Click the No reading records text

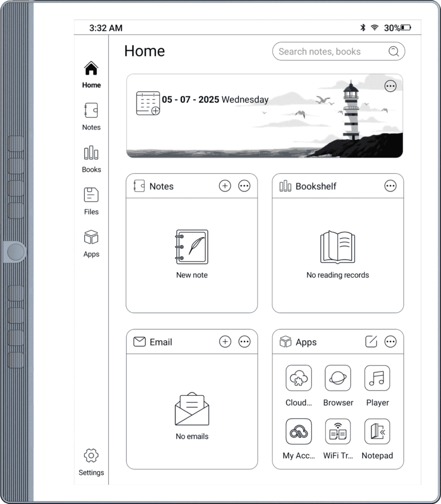338,275
